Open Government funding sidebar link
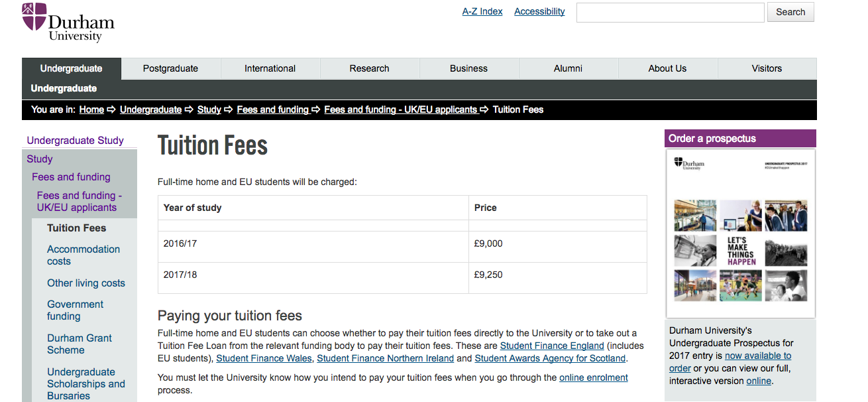Screen dimensions: 868x402 coord(76,310)
